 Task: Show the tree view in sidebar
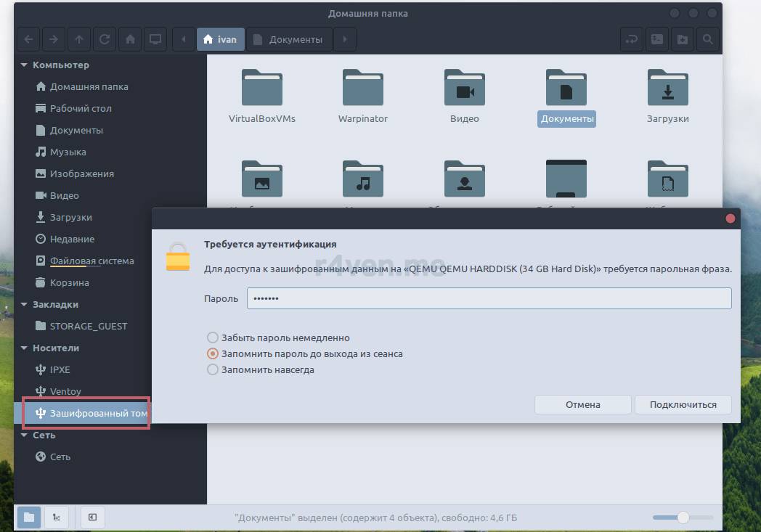click(57, 517)
